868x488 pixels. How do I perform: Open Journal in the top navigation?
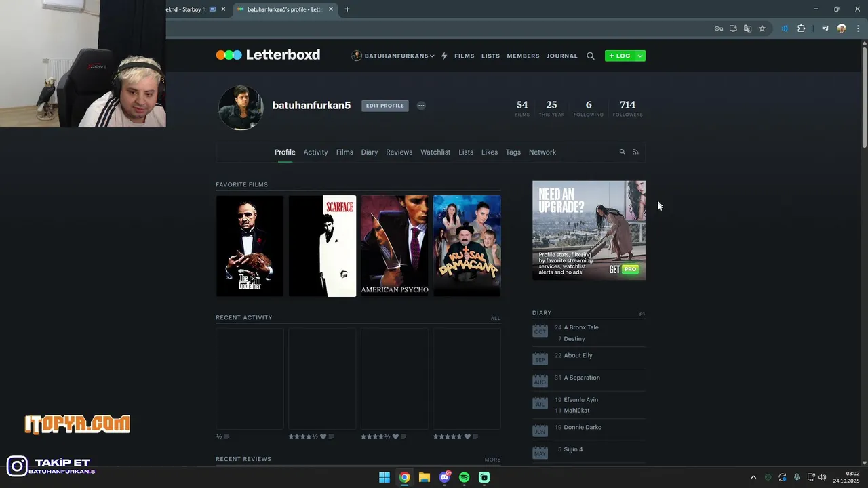562,56
